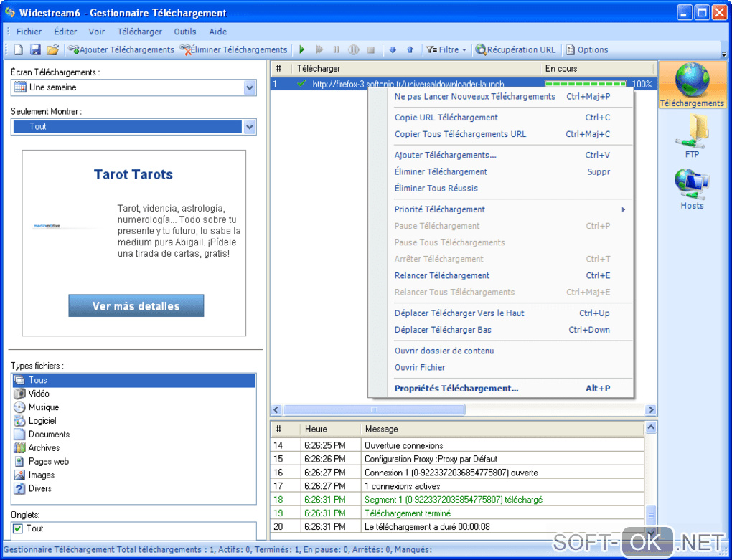732x560 pixels.
Task: Click the Message column header in log
Action: [502, 429]
